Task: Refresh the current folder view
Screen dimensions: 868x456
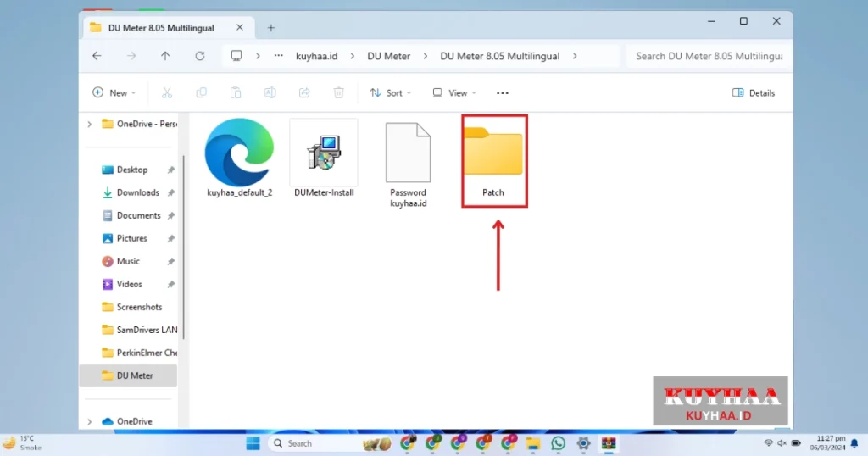Action: pos(200,56)
